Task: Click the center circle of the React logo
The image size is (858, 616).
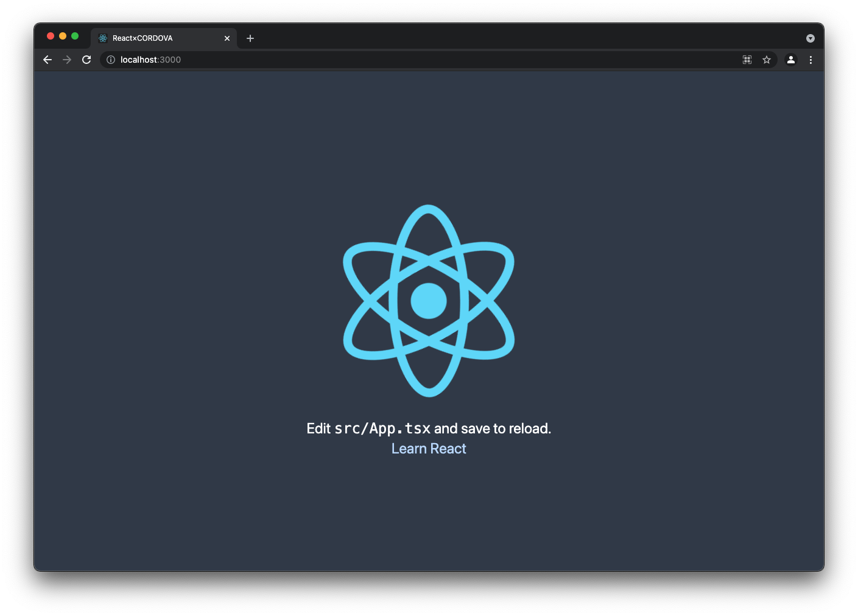Action: (428, 301)
